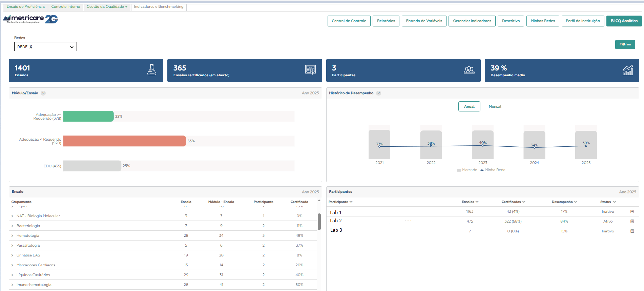Open the details icon for Lab 1
This screenshot has height=291, width=644.
click(632, 211)
